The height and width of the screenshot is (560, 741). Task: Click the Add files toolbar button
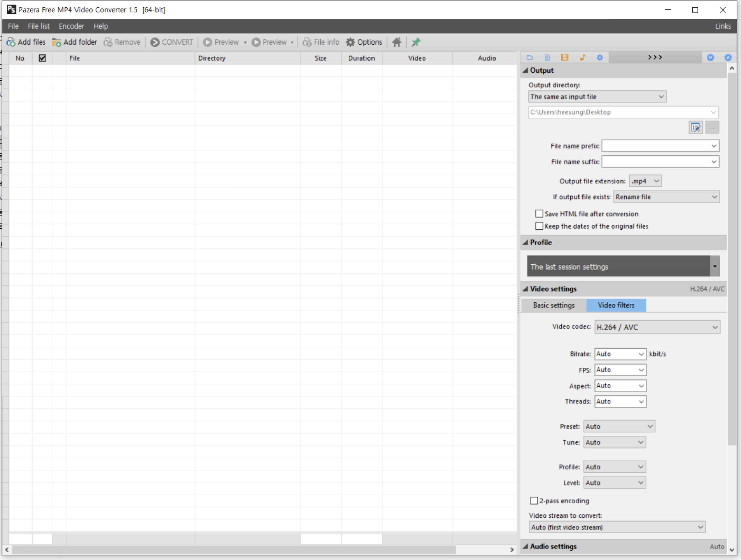26,42
